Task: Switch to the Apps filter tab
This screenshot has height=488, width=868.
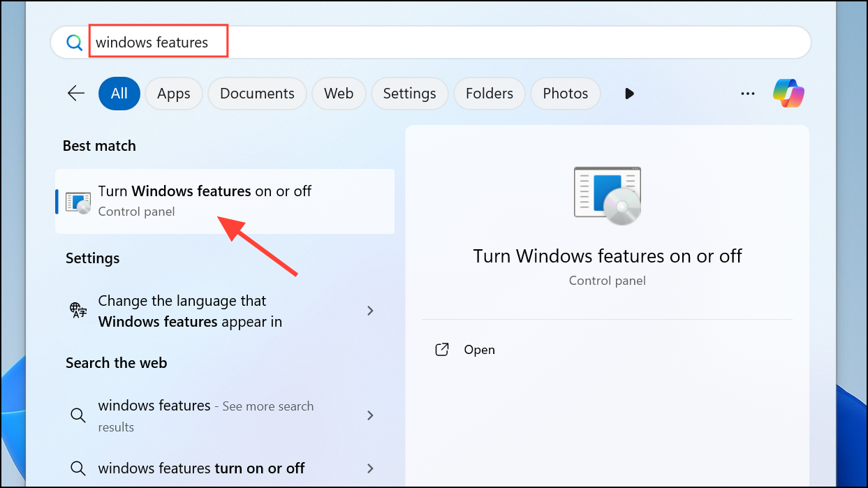Action: (173, 93)
